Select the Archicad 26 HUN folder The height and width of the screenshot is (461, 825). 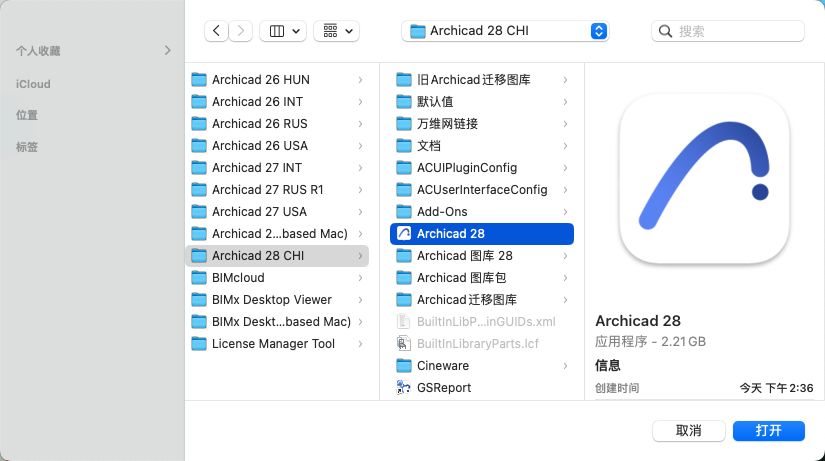pyautogui.click(x=277, y=80)
